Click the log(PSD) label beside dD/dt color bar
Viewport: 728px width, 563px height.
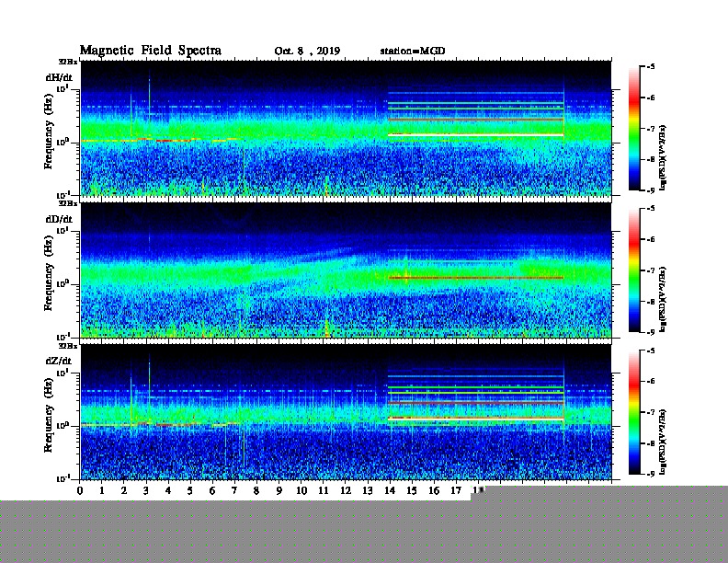click(663, 299)
